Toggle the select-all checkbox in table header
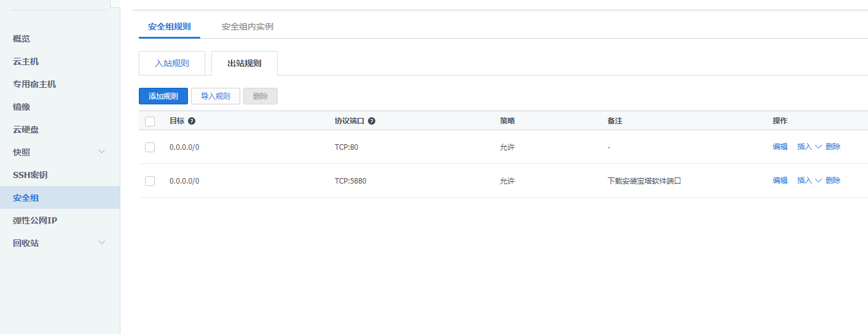This screenshot has width=868, height=334. pyautogui.click(x=150, y=122)
